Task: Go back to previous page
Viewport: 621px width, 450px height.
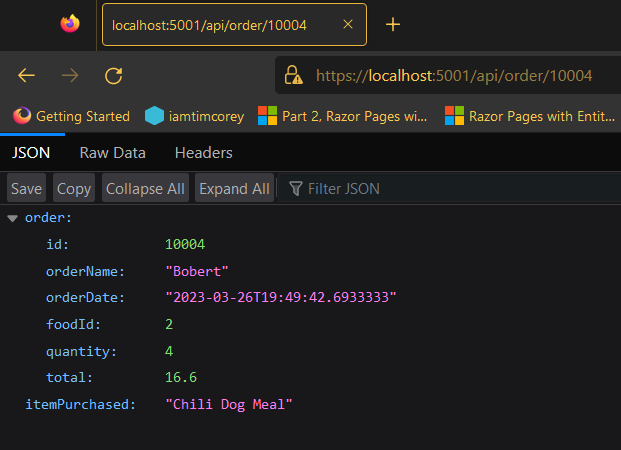Action: coord(27,75)
